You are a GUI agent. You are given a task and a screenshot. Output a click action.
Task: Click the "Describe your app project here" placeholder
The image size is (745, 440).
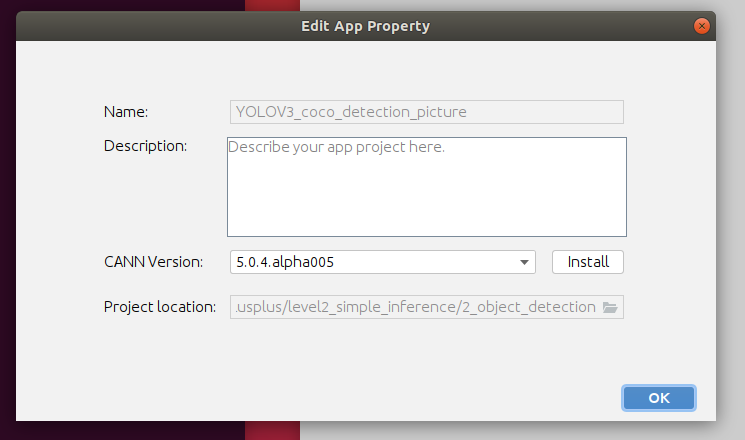pos(336,147)
